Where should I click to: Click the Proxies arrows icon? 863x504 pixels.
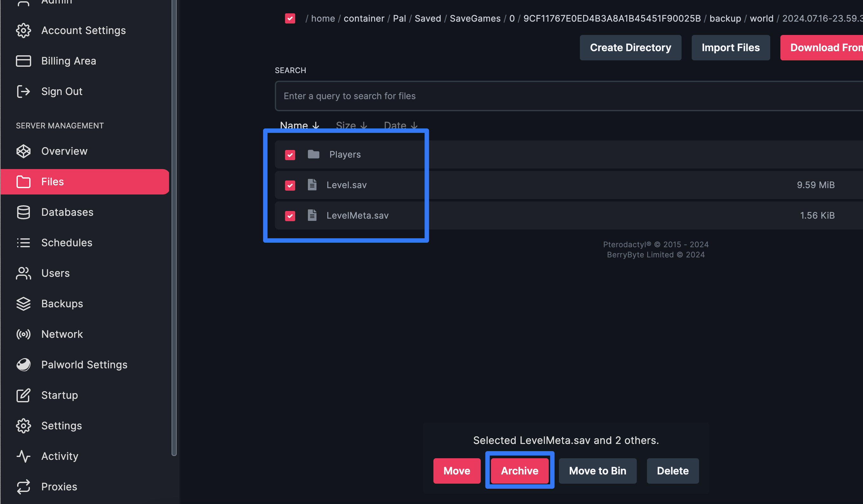(23, 487)
